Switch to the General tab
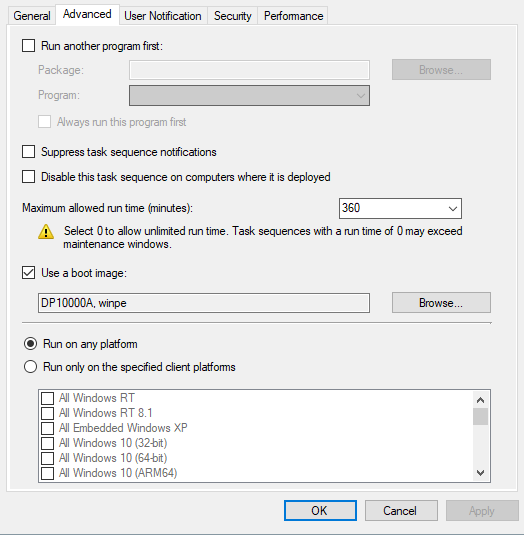This screenshot has width=524, height=535. point(32,16)
